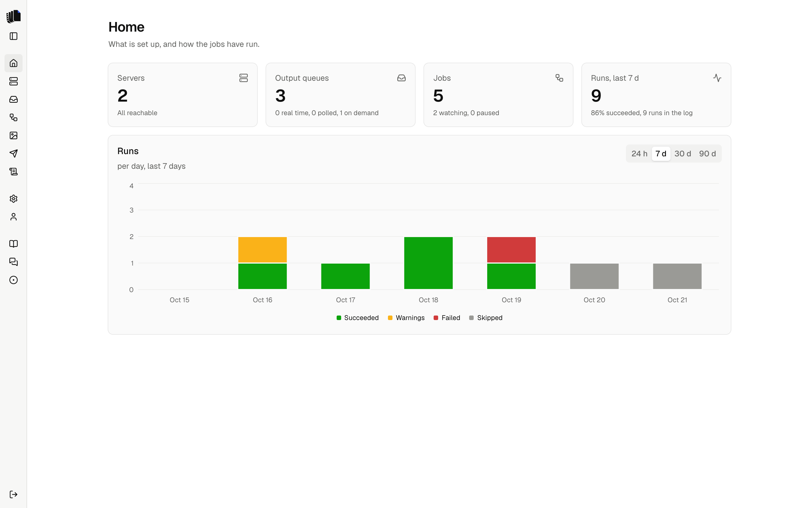The image size is (812, 508).
Task: Click the activity icon in the Runs card
Action: [717, 78]
